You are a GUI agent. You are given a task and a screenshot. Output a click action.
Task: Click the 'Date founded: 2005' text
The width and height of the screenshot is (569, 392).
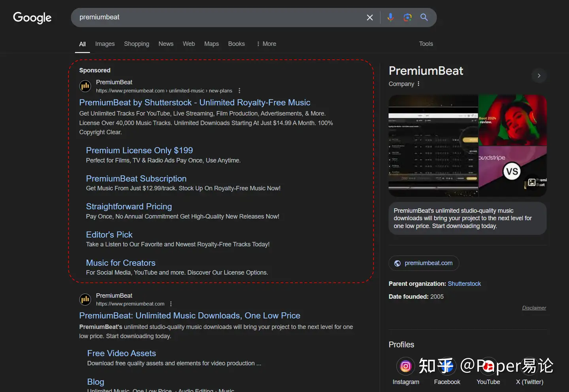(416, 296)
